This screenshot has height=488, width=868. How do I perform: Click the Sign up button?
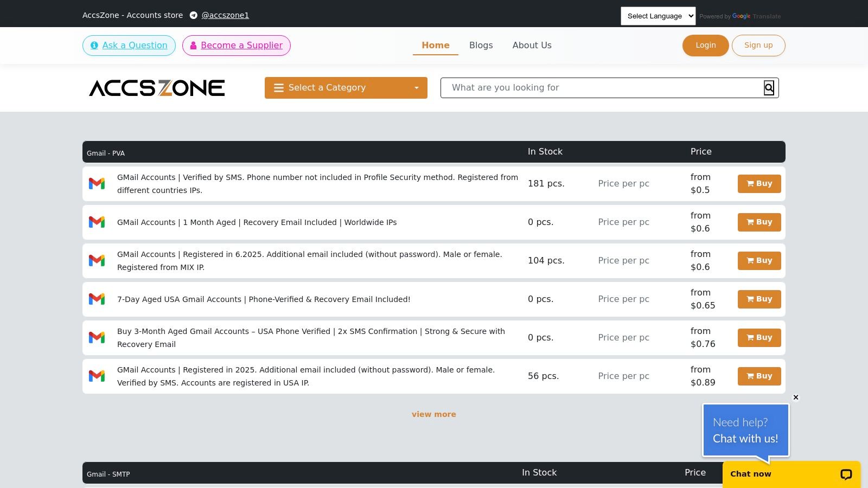pos(758,46)
